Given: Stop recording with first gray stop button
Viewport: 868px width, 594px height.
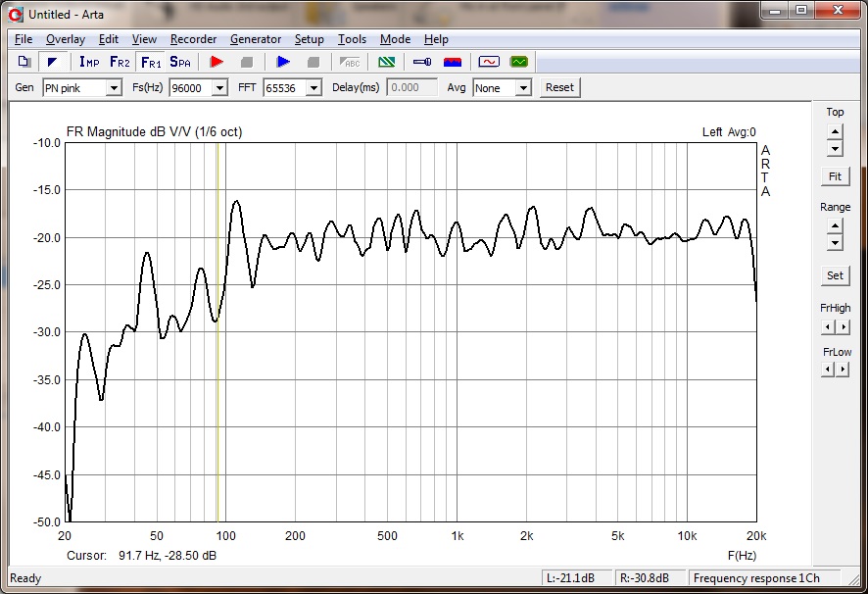Looking at the screenshot, I should click(247, 62).
